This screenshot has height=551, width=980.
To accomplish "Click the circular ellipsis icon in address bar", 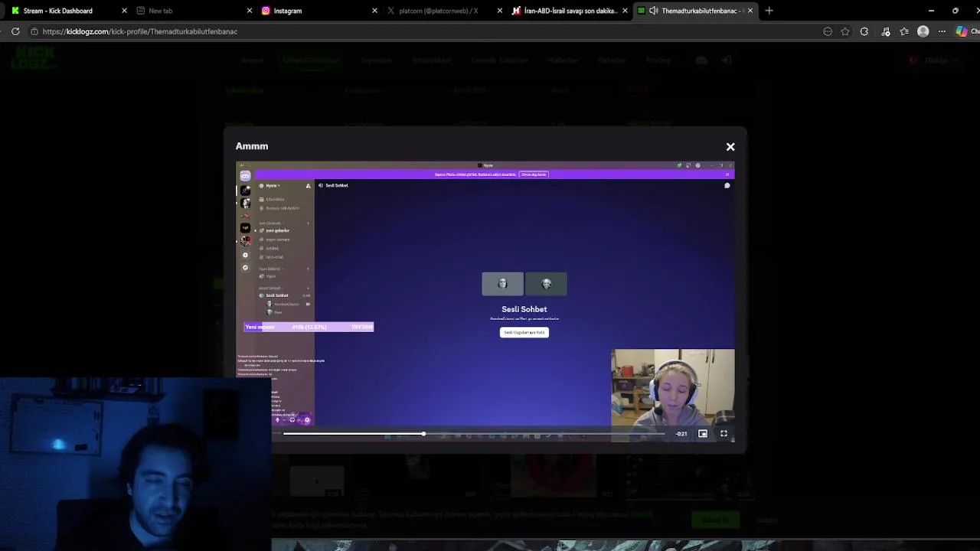I will click(x=828, y=31).
